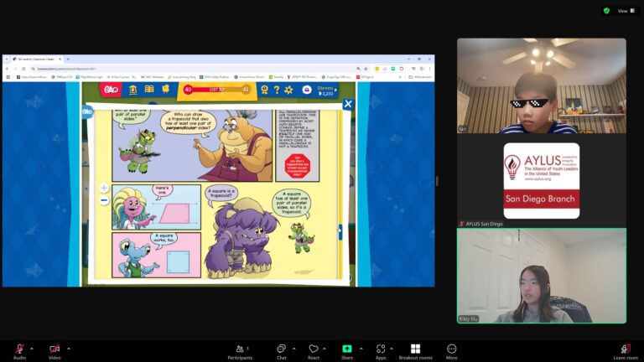This screenshot has width=644, height=362.
Task: Select the sunglasses participant video tile
Action: point(542,85)
